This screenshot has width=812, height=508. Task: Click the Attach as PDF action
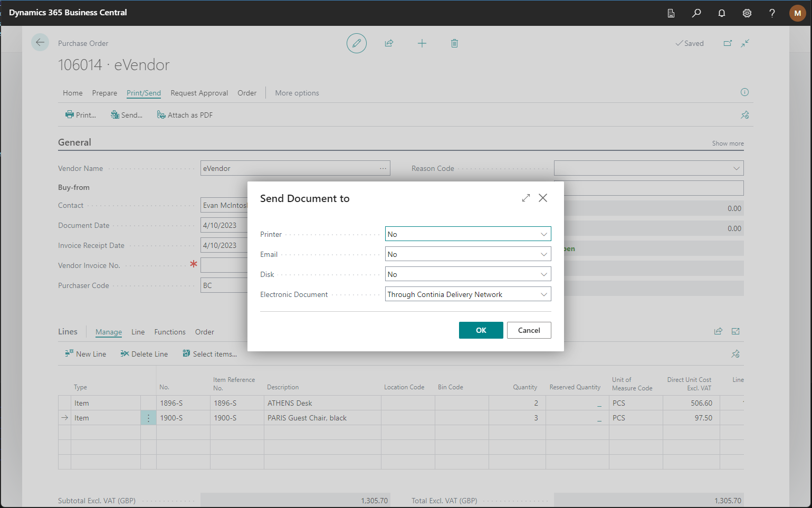pos(185,115)
